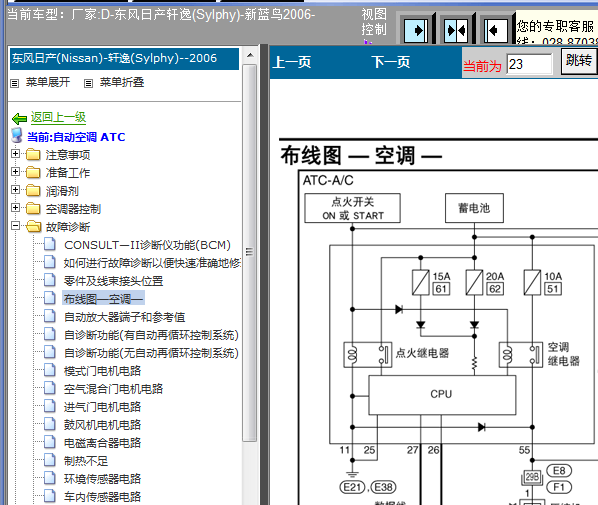Click the page icon beside 鼓风机电机电路

pyautogui.click(x=50, y=424)
